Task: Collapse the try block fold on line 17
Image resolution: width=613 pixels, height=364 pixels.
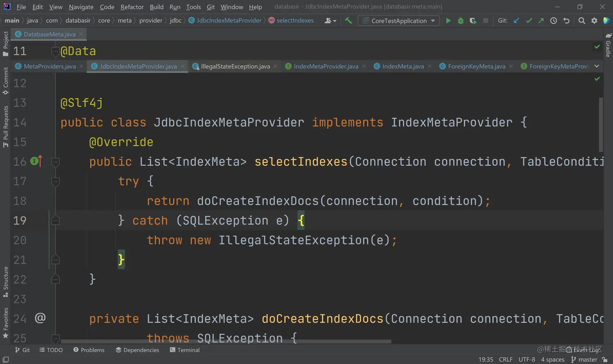Action: pyautogui.click(x=56, y=181)
